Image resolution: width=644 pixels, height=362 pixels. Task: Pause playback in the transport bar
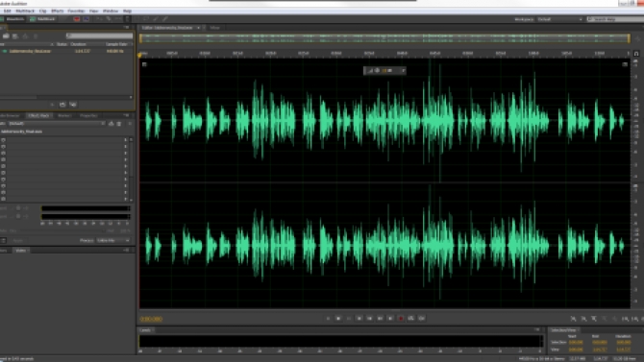pos(348,319)
